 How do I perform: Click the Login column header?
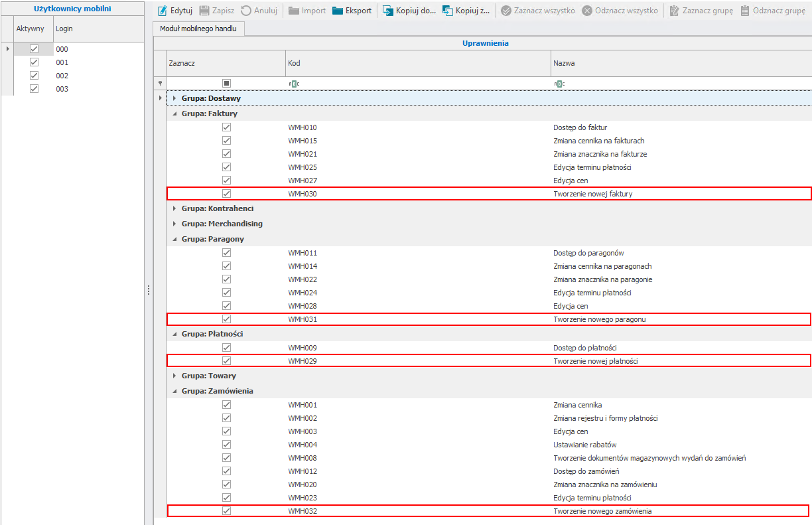coord(98,29)
